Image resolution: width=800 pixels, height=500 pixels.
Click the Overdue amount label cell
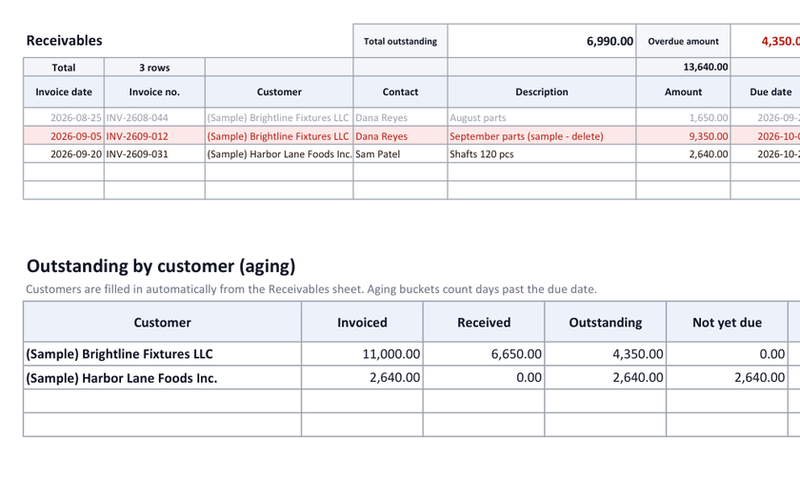(683, 41)
